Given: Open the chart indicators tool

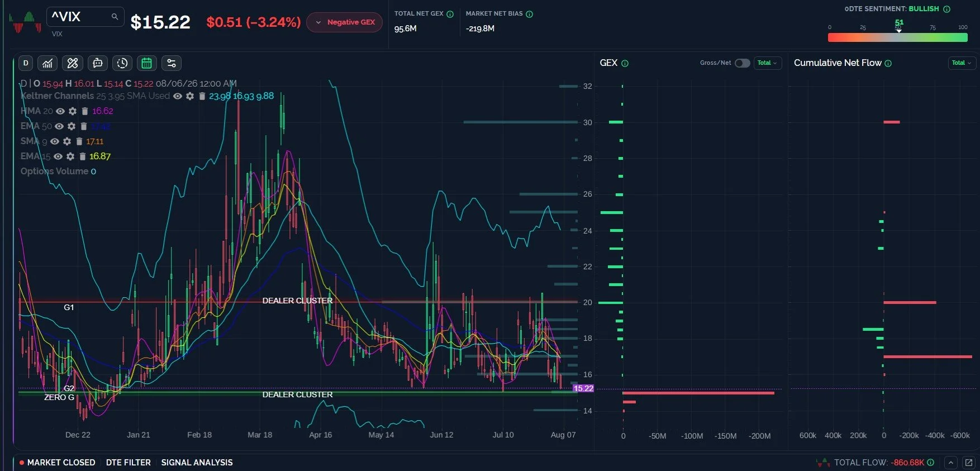Looking at the screenshot, I should [47, 63].
